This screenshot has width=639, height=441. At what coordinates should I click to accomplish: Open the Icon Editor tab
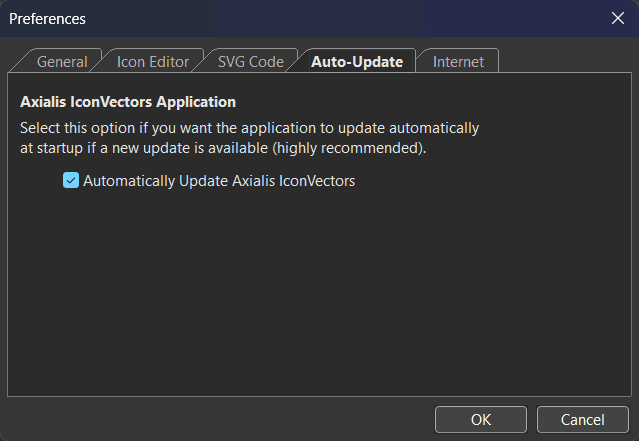click(x=152, y=62)
